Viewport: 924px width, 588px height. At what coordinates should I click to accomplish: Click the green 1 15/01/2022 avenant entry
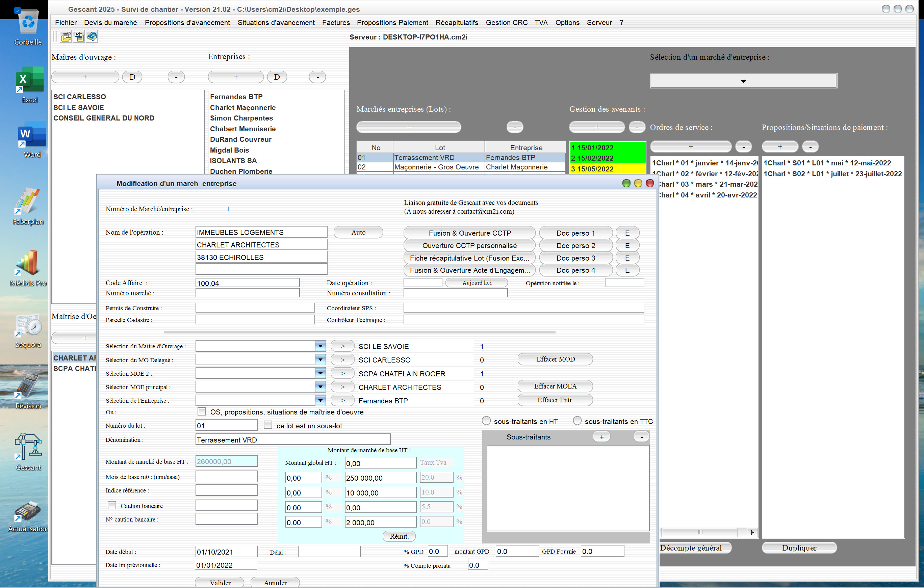click(x=608, y=147)
